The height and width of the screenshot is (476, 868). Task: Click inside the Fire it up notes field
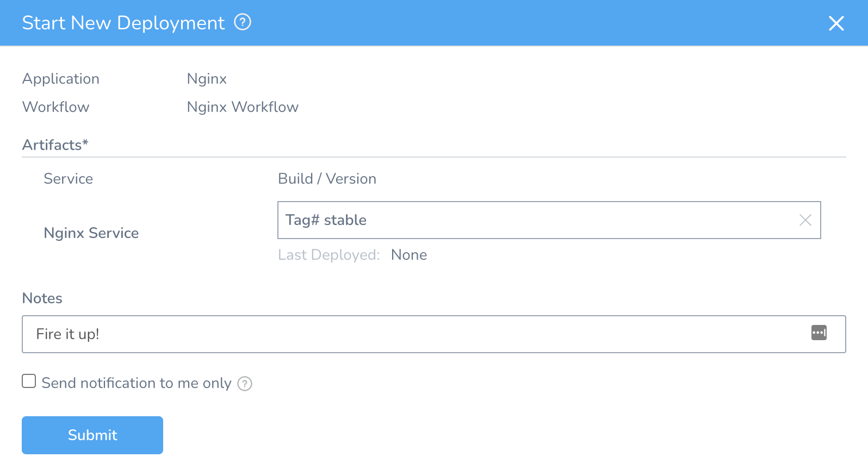[x=326, y=334]
